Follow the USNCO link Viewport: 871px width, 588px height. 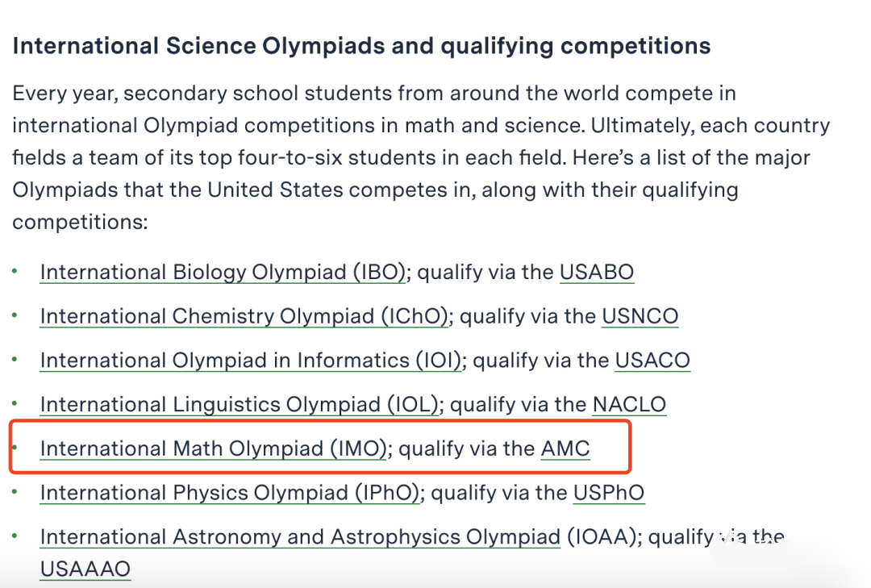(x=640, y=316)
